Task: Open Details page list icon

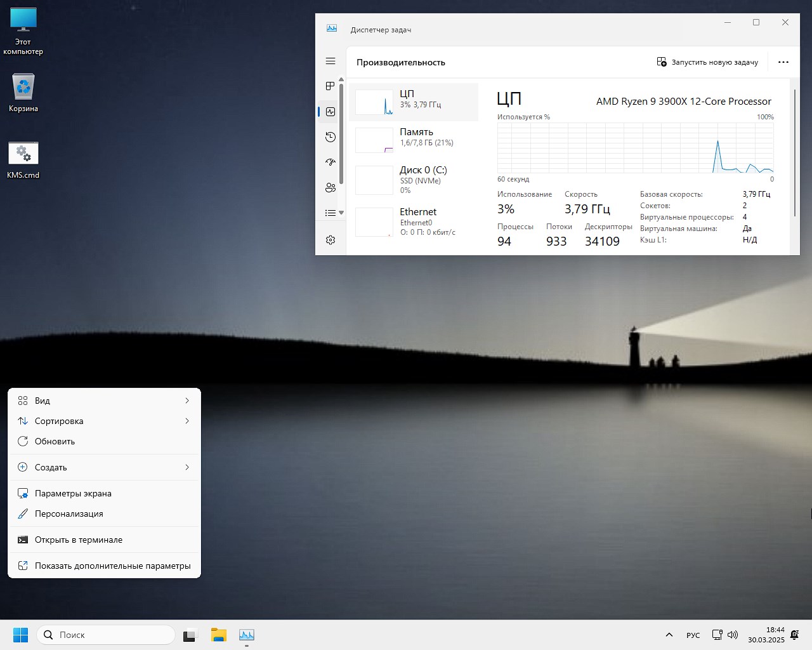Action: click(331, 213)
